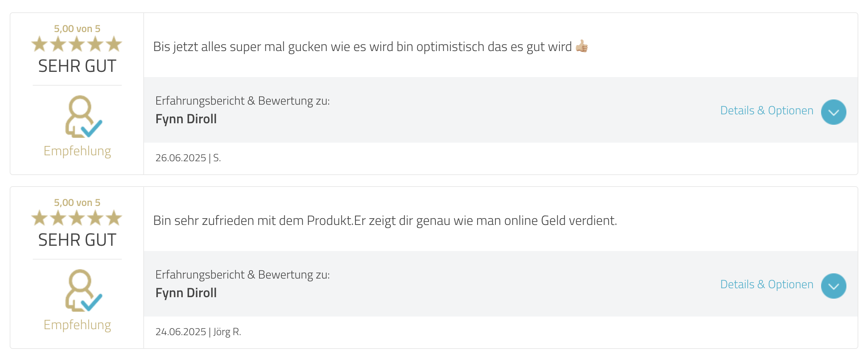
Task: Click the SEHR GUT heading in first review
Action: [77, 66]
